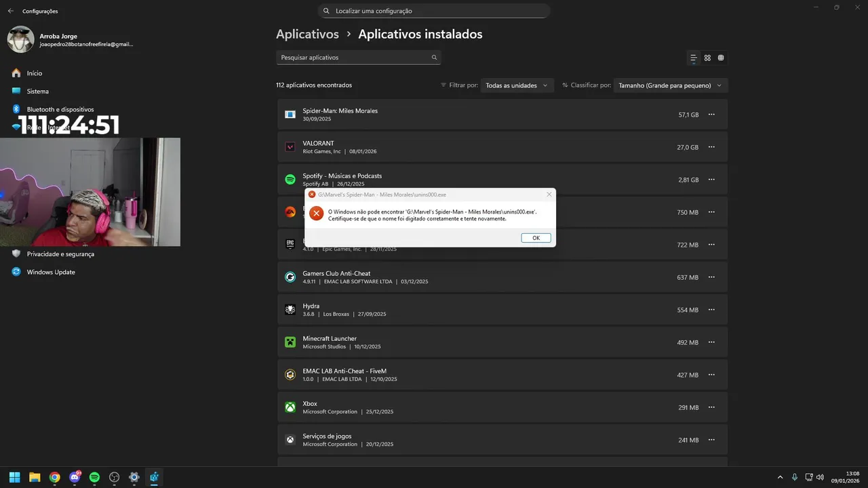
Task: Open Privacidade e segurança settings
Action: pos(60,254)
